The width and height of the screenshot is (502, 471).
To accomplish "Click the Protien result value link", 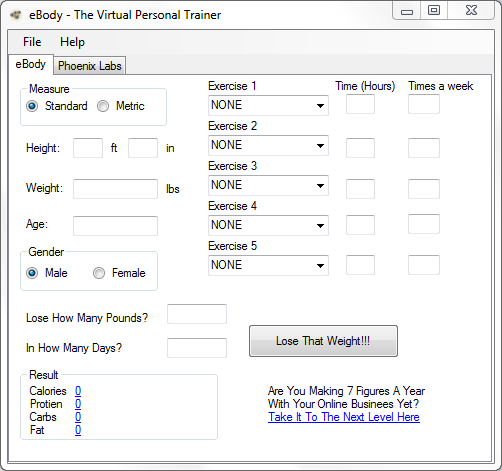I will [x=78, y=404].
